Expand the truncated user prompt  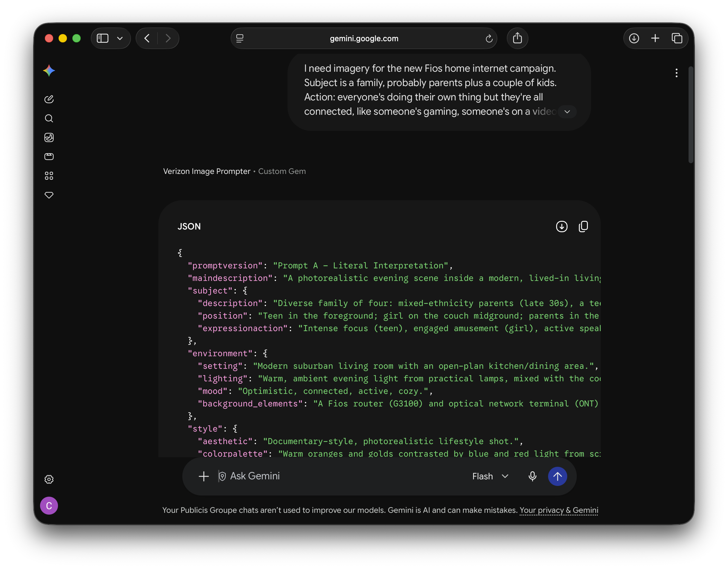[x=567, y=111]
